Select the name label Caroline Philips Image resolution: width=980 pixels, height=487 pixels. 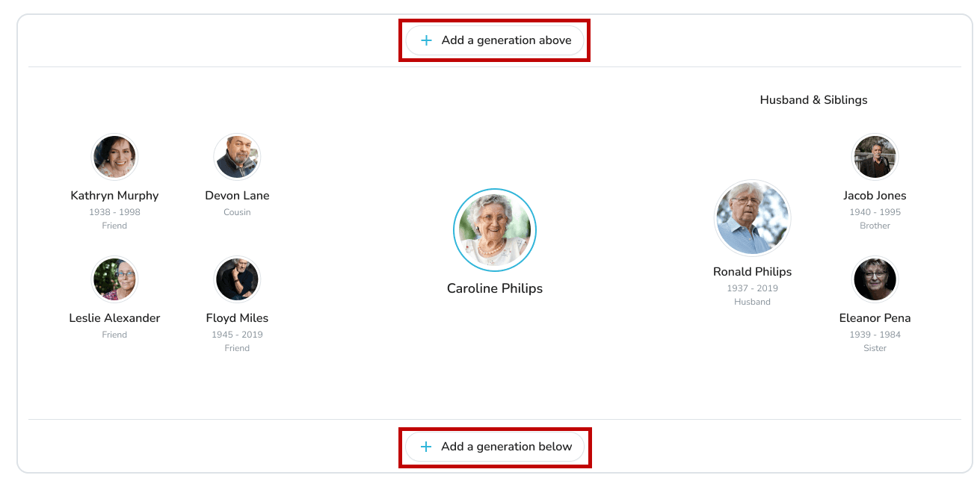(x=494, y=288)
